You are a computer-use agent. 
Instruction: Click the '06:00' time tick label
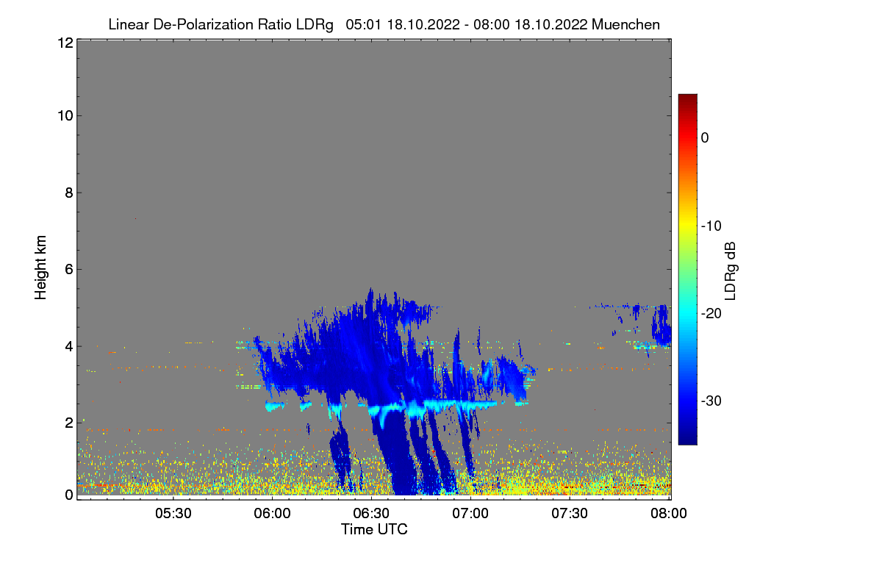pyautogui.click(x=272, y=514)
